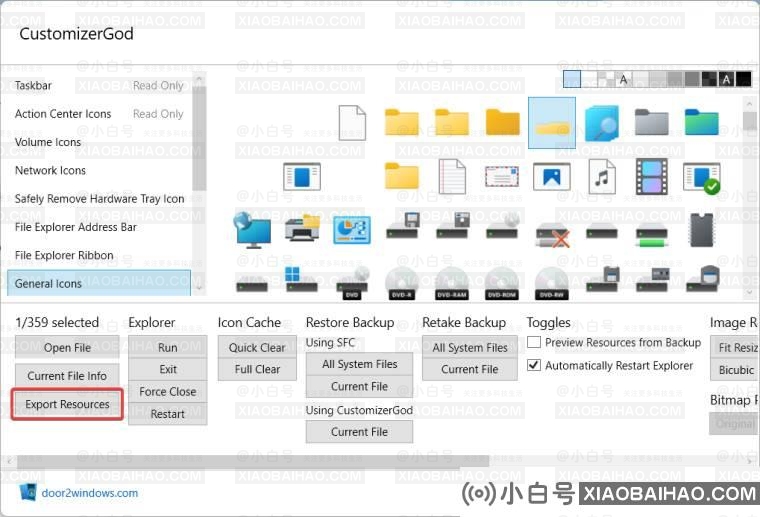Select the network computer with globe icon
This screenshot has height=517, width=760.
click(x=253, y=230)
